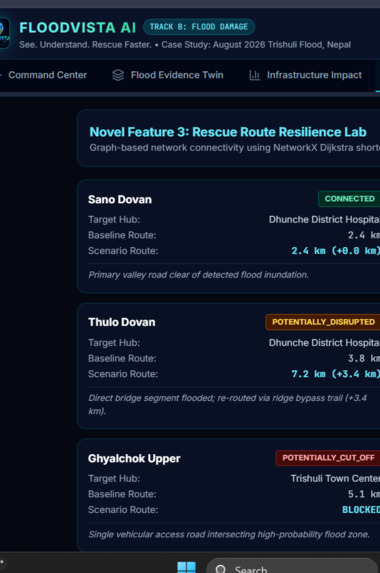Screen dimensions: 380x573
Task: Click the Track B: Flood Damage badge
Action: point(199,27)
